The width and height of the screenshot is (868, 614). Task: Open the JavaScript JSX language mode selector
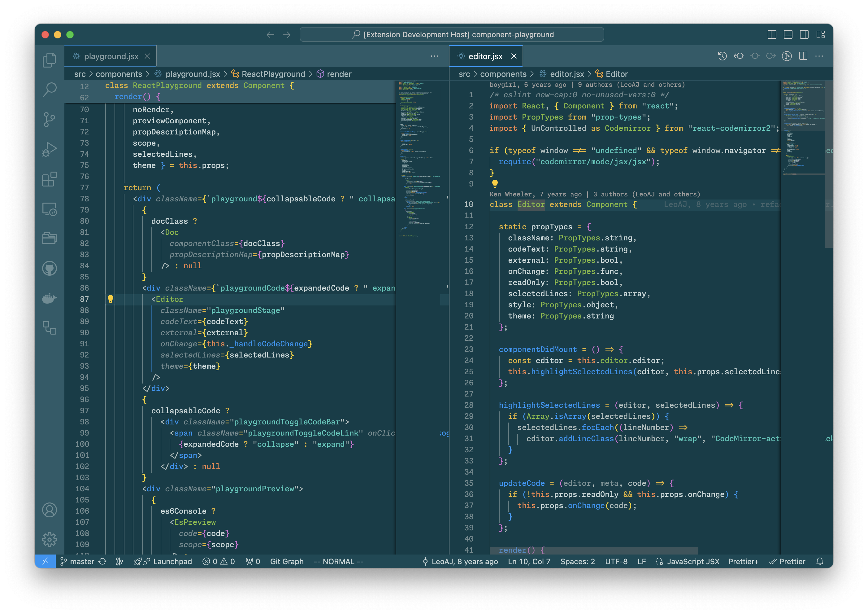point(687,561)
